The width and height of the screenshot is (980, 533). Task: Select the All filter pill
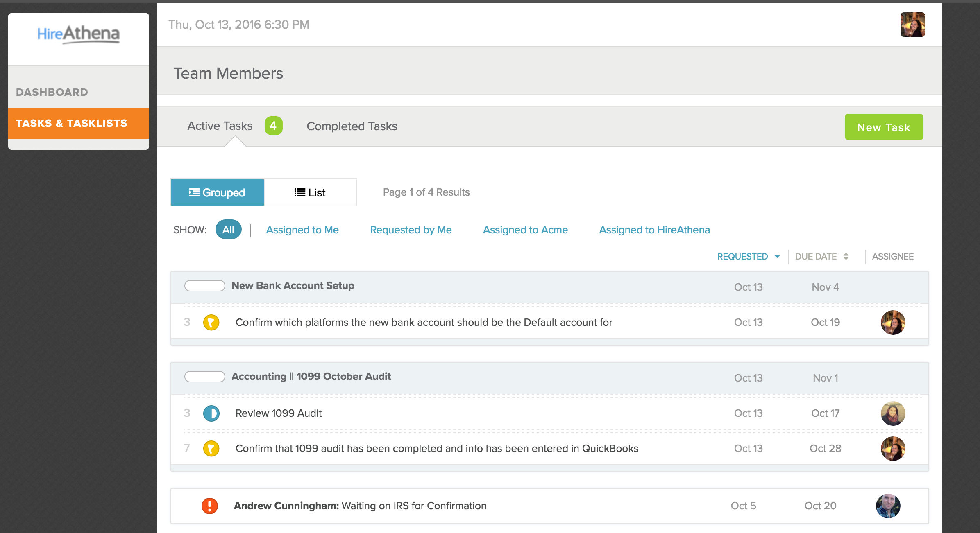click(x=228, y=230)
